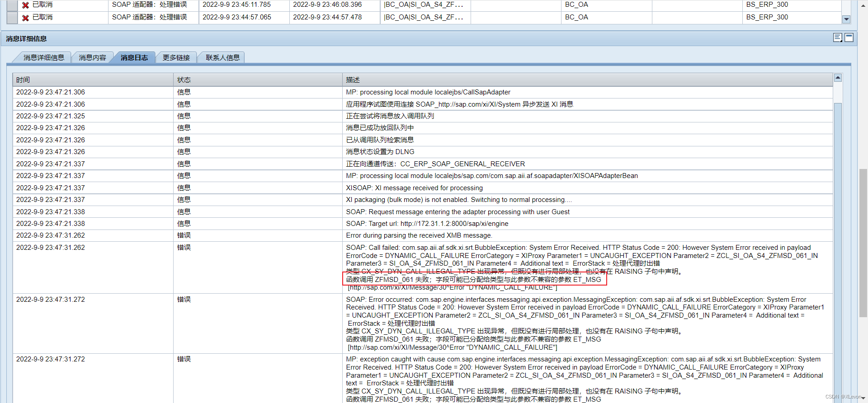Click timestamp of the 'MP: exception caught' row

coord(51,359)
